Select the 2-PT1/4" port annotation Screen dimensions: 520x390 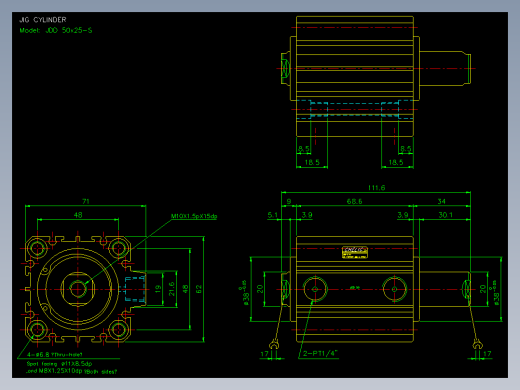pos(320,353)
